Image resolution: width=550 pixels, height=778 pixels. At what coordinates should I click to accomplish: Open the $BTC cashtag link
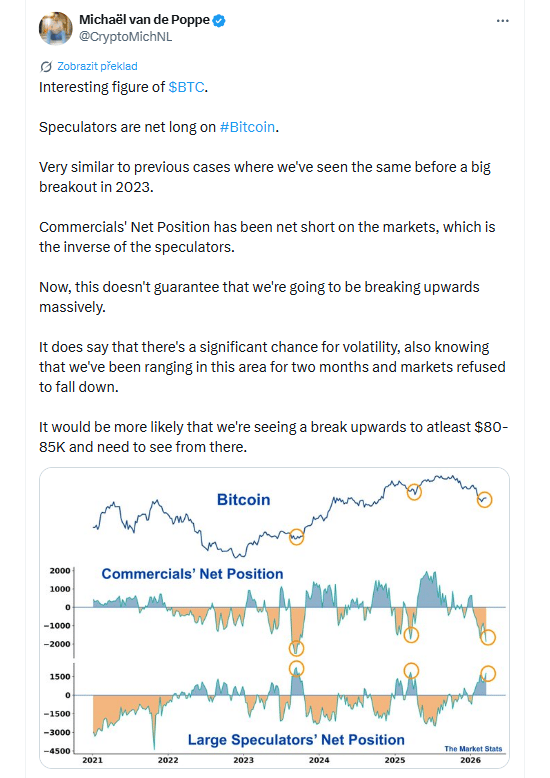(186, 87)
